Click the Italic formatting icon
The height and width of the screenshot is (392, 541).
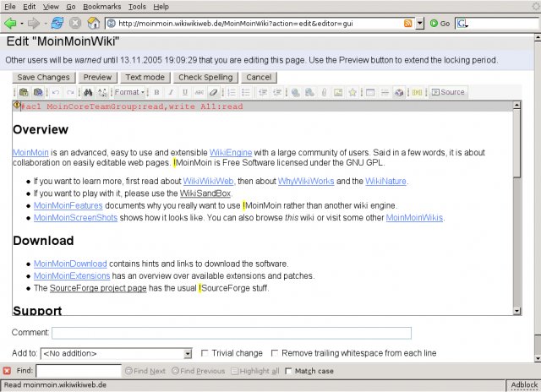(172, 92)
